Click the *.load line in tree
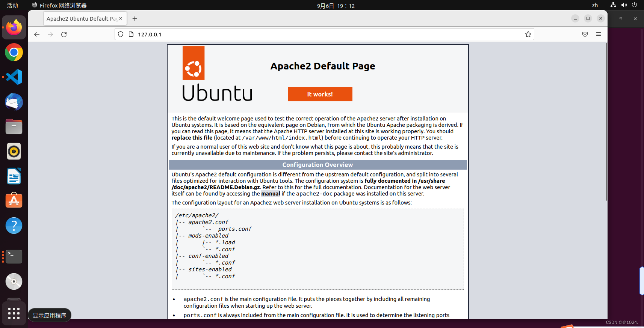This screenshot has width=644, height=328. coord(225,242)
